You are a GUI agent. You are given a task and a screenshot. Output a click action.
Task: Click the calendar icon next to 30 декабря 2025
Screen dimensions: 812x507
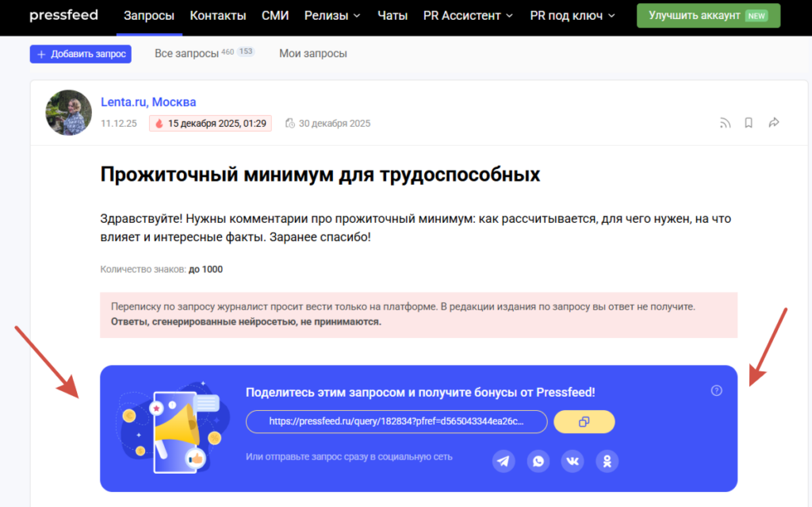tap(290, 124)
